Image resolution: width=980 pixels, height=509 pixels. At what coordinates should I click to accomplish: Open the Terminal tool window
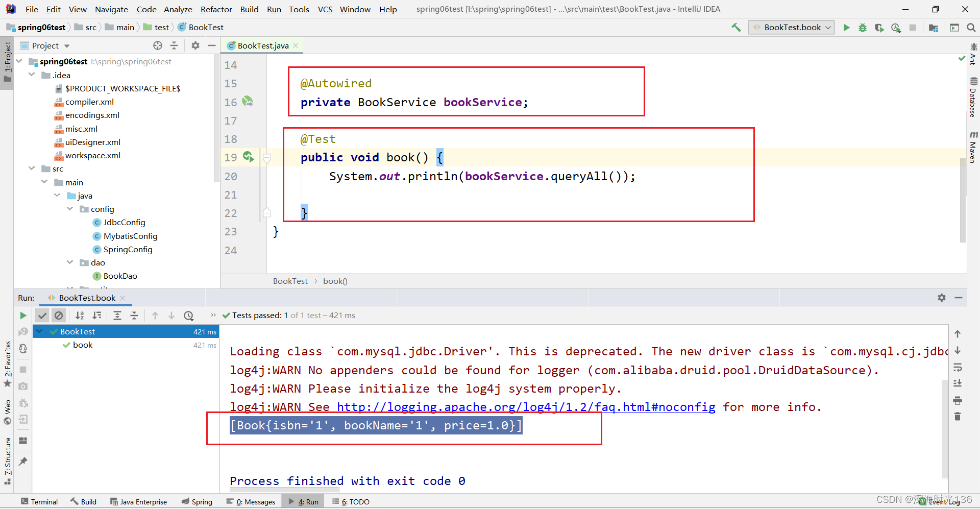click(x=39, y=501)
